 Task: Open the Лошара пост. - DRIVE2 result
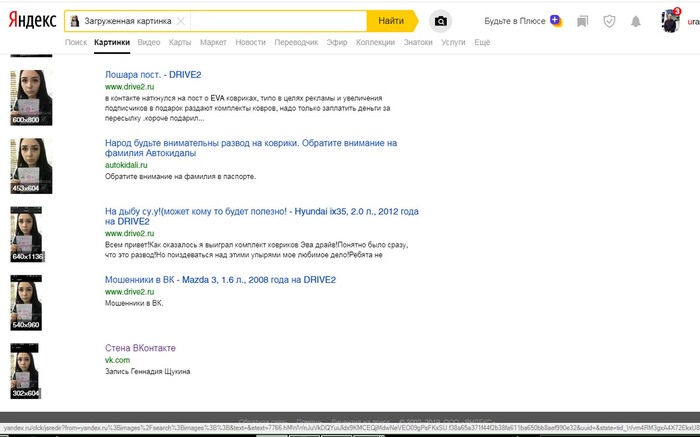coord(153,75)
